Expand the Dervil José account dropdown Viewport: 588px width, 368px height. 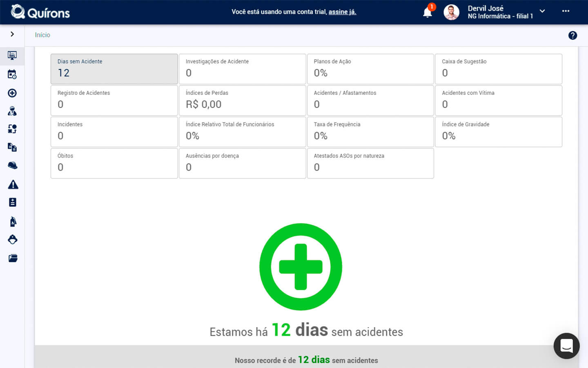tap(542, 11)
